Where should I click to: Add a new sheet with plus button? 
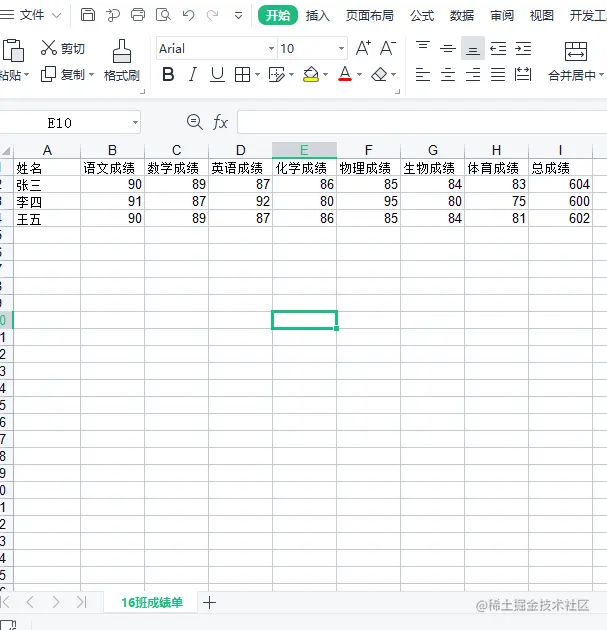pos(209,602)
